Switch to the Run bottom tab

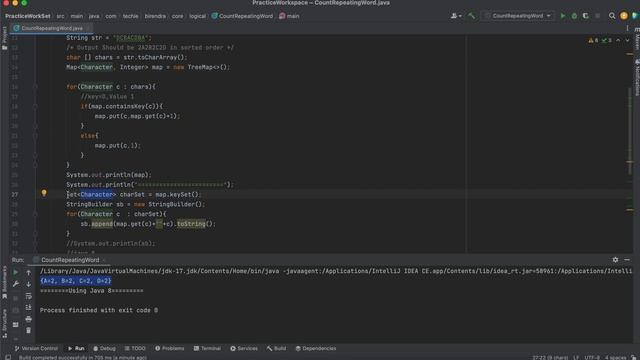[x=76, y=348]
